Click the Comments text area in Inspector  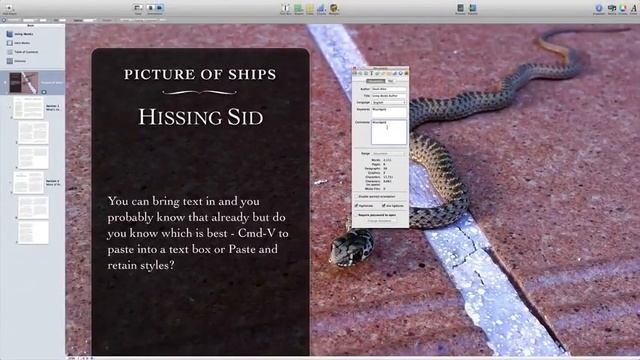[389, 132]
